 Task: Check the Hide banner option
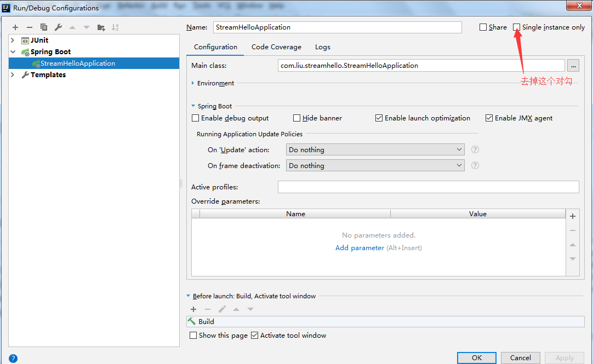pyautogui.click(x=297, y=118)
